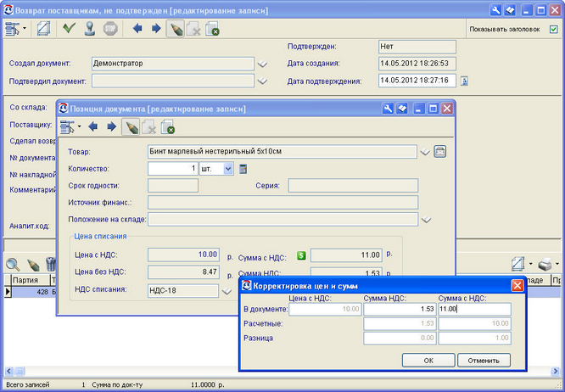Click the stamp approve icon
565x392 pixels.
click(x=90, y=28)
